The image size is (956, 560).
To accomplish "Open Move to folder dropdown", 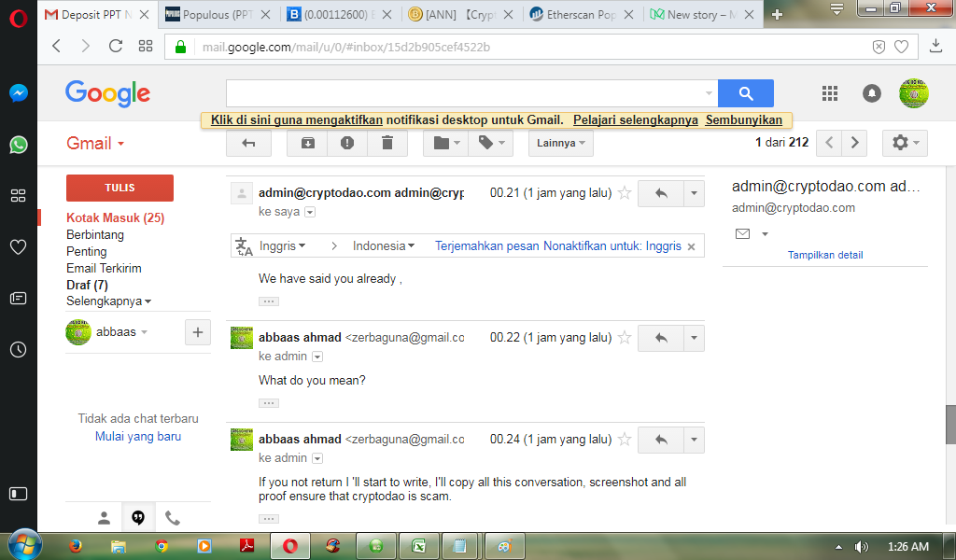I will coord(445,143).
